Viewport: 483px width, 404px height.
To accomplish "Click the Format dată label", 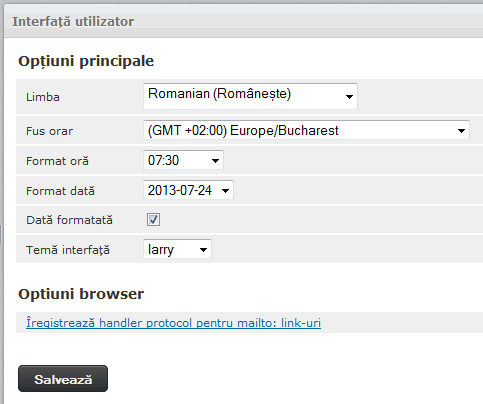I will 60,191.
